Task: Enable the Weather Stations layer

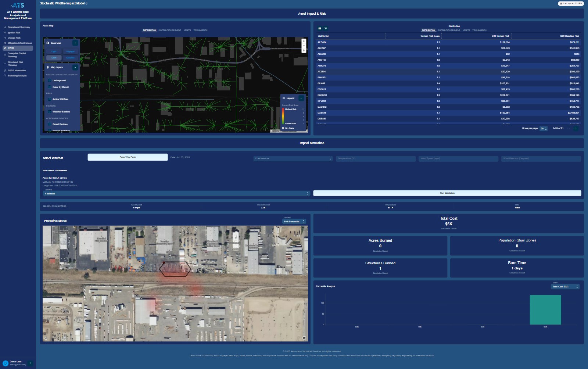Action: pyautogui.click(x=50, y=112)
